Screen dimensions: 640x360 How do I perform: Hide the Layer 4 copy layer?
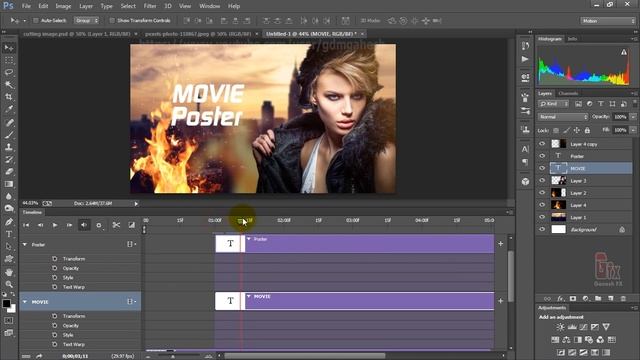[542, 144]
